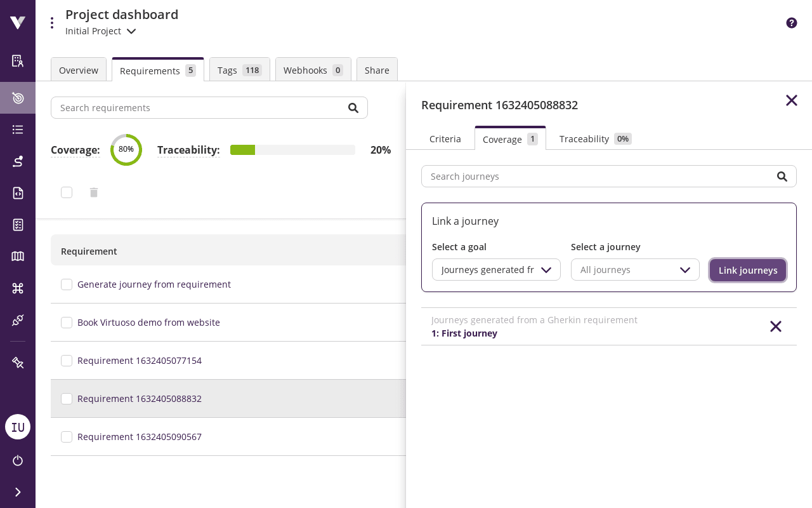Open the Pin icon in the sidebar
Screen dimensions: 812x508
(17, 363)
